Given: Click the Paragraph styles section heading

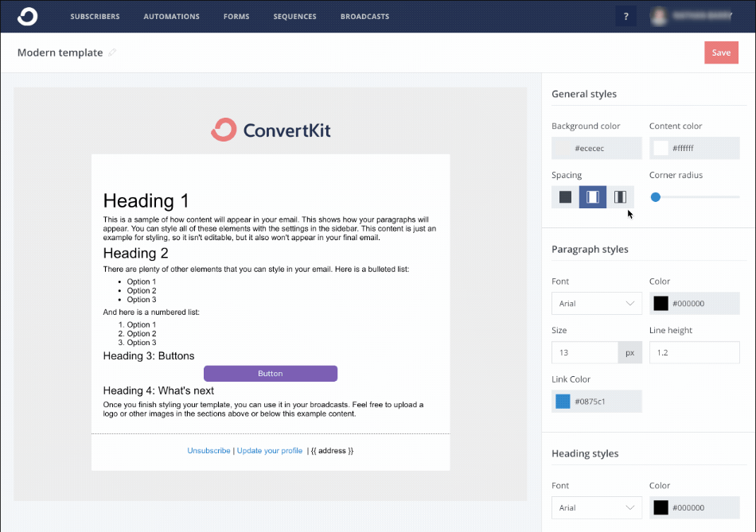Looking at the screenshot, I should (x=590, y=249).
